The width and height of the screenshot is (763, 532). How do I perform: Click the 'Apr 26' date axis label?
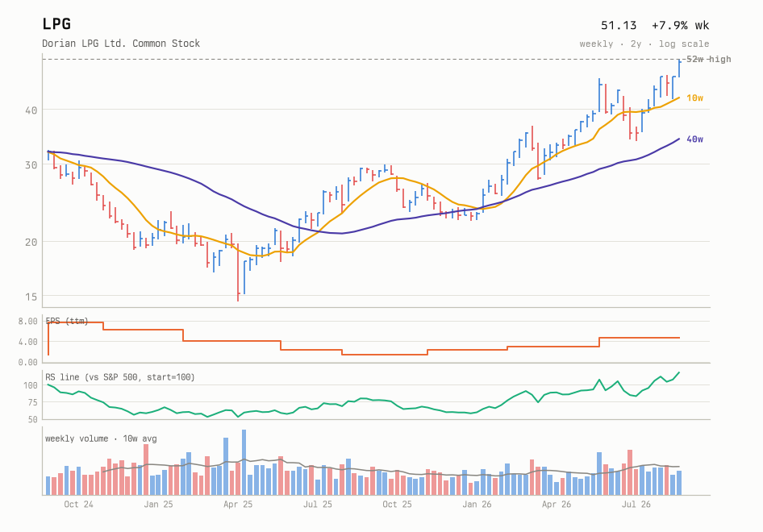click(x=557, y=505)
